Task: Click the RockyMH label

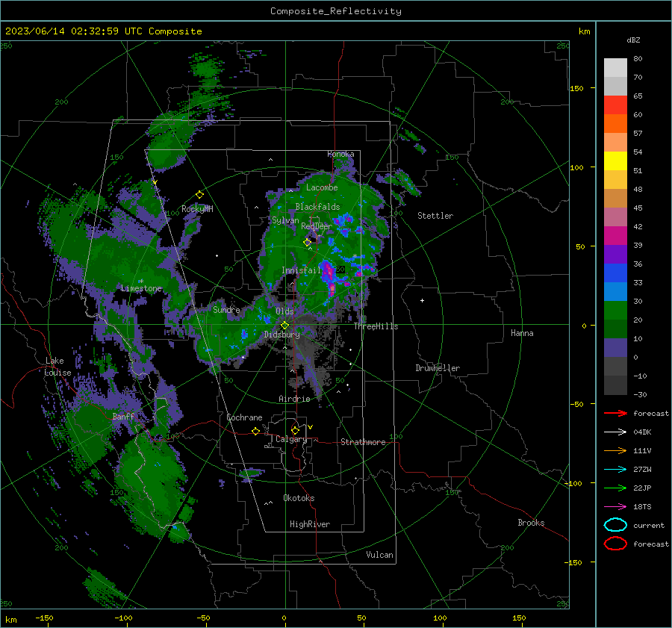Action: tap(197, 209)
